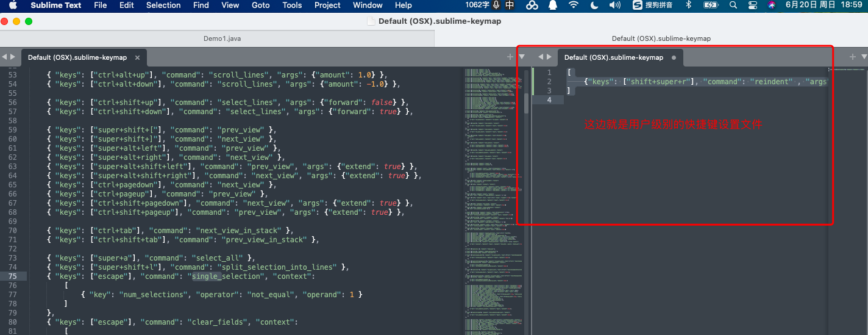
Task: Open the Edit menu
Action: coord(127,5)
